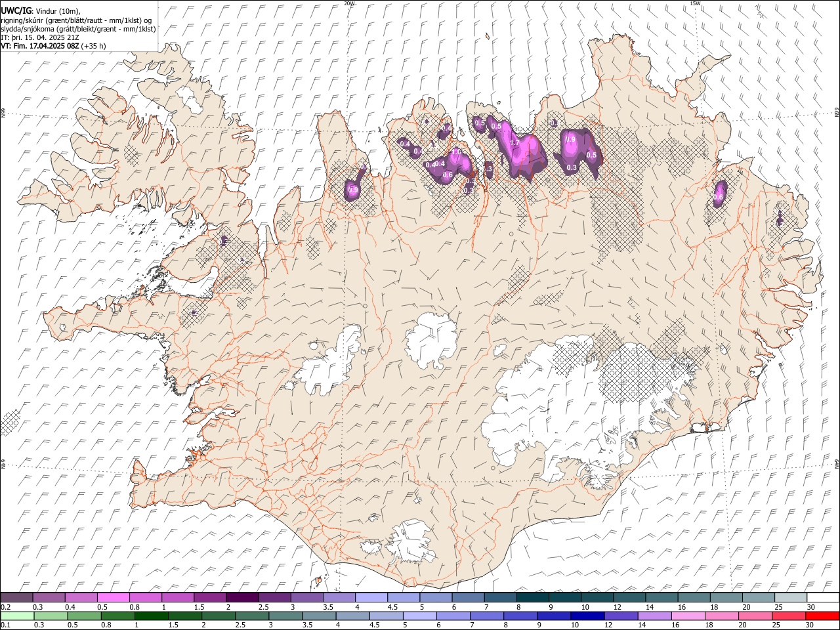The width and height of the screenshot is (840, 630).
Task: Click the Mýrdalsjökull glacier near south coast
Action: pyautogui.click(x=411, y=542)
